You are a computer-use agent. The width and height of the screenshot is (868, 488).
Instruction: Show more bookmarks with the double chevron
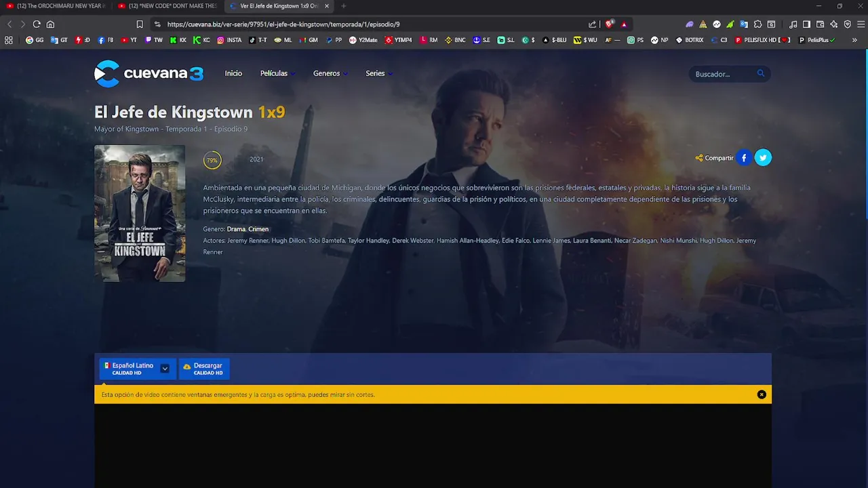click(x=854, y=40)
